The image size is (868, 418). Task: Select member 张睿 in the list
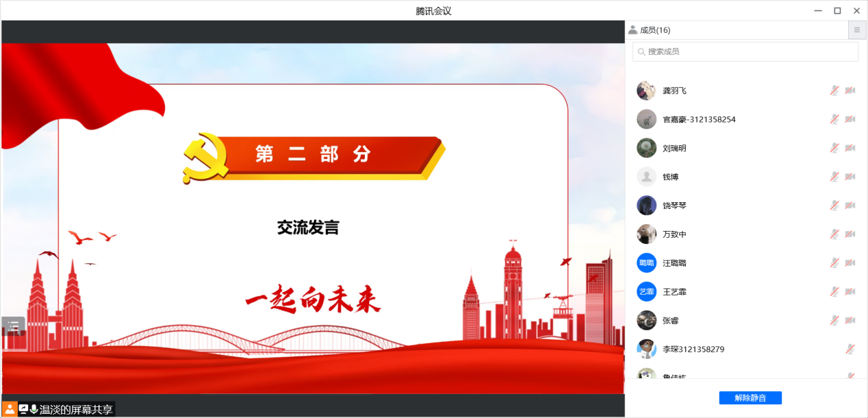(x=671, y=321)
